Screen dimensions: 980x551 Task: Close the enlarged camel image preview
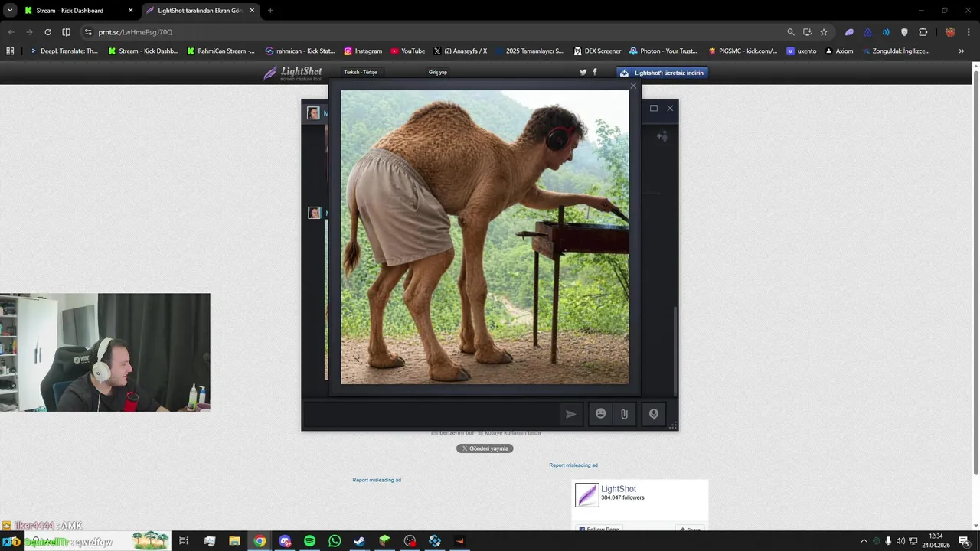coord(633,86)
